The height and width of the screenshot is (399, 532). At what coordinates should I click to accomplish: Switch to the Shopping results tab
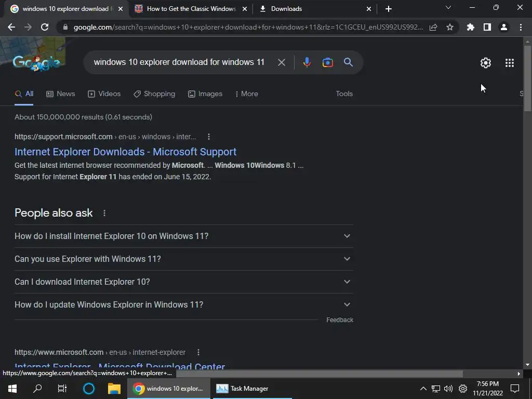(x=154, y=94)
